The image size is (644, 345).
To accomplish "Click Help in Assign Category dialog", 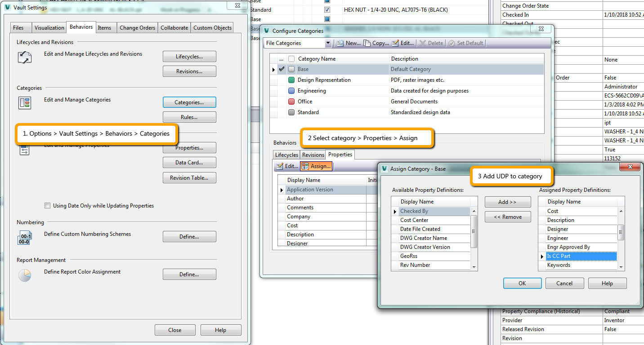I will [607, 283].
